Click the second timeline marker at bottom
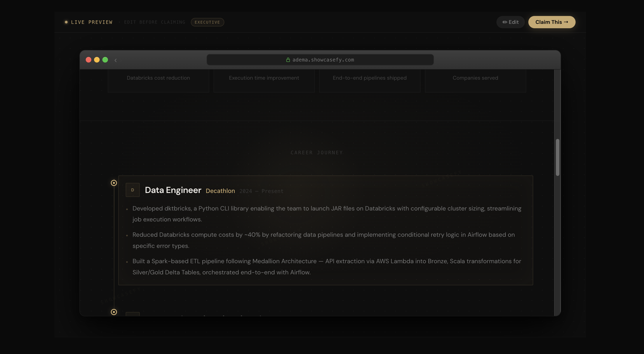Image resolution: width=644 pixels, height=354 pixels. [x=114, y=312]
